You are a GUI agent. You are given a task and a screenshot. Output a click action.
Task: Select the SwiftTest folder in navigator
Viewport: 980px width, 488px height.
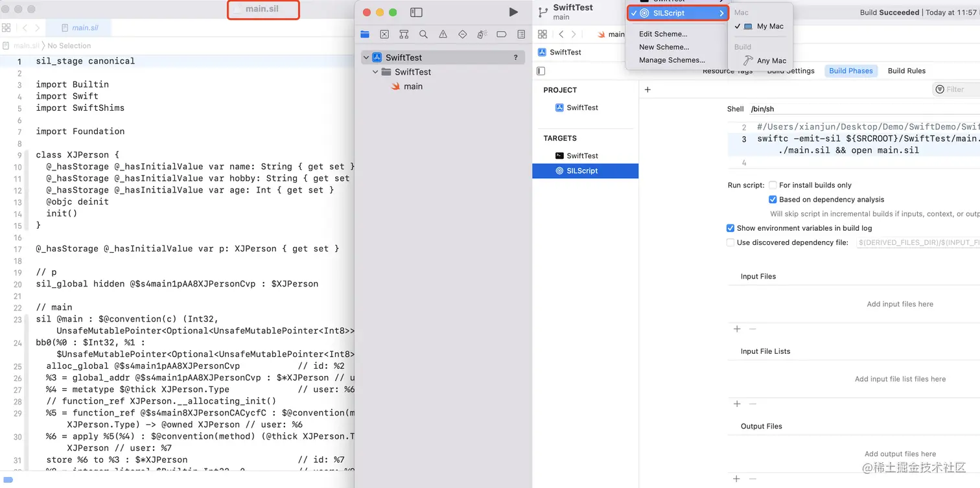click(413, 72)
